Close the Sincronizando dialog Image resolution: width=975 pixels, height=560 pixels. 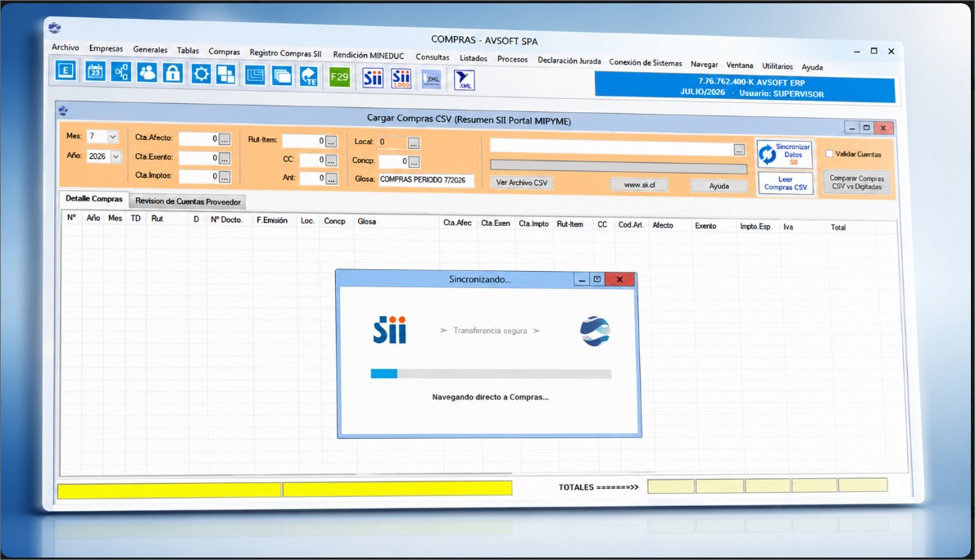[x=619, y=280]
